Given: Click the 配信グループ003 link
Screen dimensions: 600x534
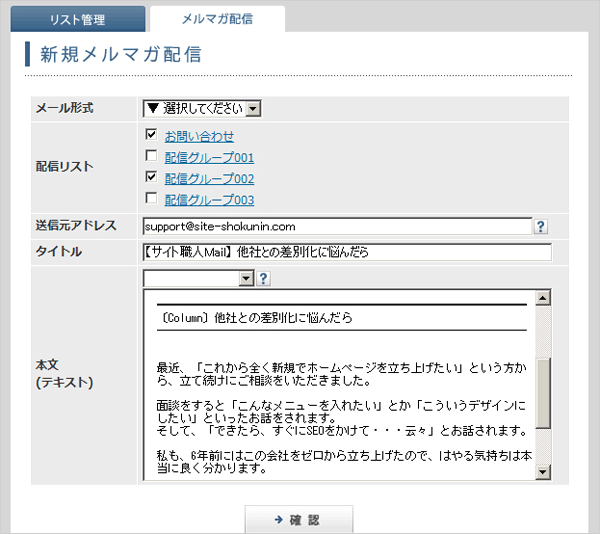Looking at the screenshot, I should pos(209,200).
